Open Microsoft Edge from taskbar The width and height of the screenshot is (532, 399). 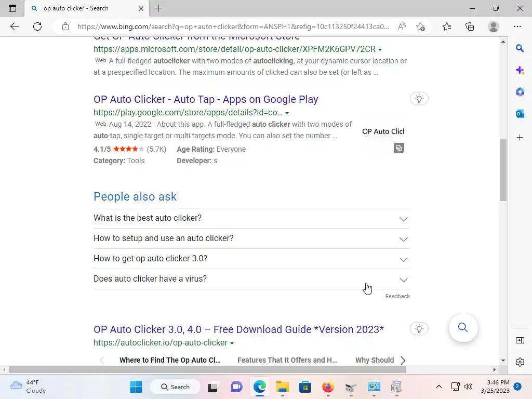pyautogui.click(x=260, y=387)
